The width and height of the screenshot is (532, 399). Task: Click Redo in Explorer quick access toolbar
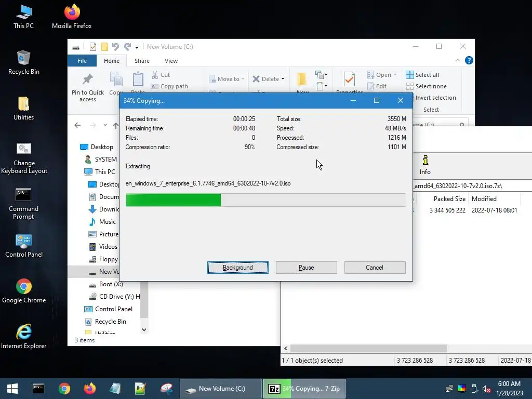coord(127,46)
